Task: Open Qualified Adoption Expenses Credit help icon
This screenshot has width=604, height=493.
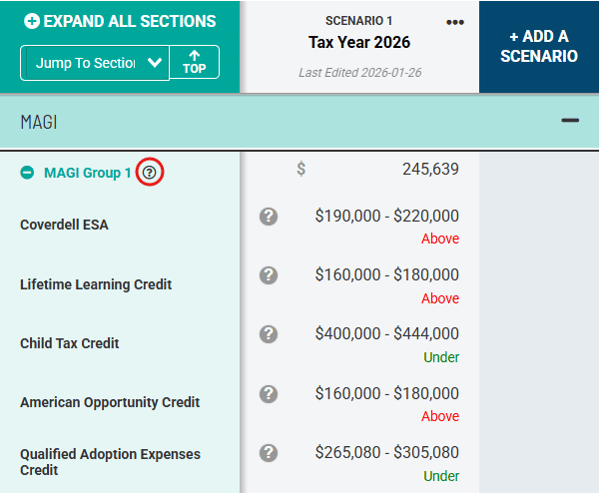Action: click(x=268, y=453)
